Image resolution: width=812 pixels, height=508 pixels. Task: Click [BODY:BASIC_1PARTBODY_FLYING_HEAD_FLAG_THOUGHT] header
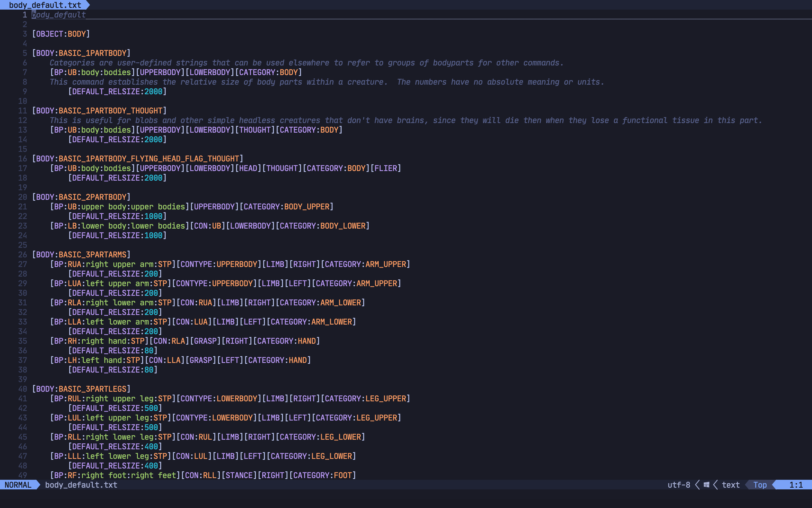tap(138, 159)
